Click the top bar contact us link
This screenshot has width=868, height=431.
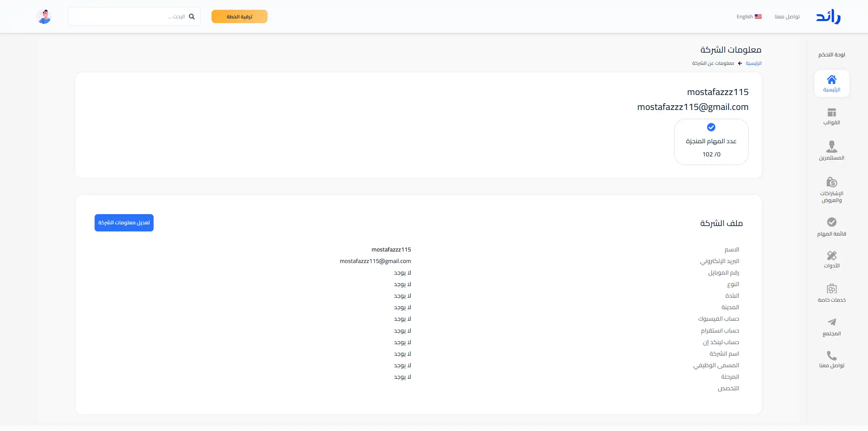coord(787,17)
